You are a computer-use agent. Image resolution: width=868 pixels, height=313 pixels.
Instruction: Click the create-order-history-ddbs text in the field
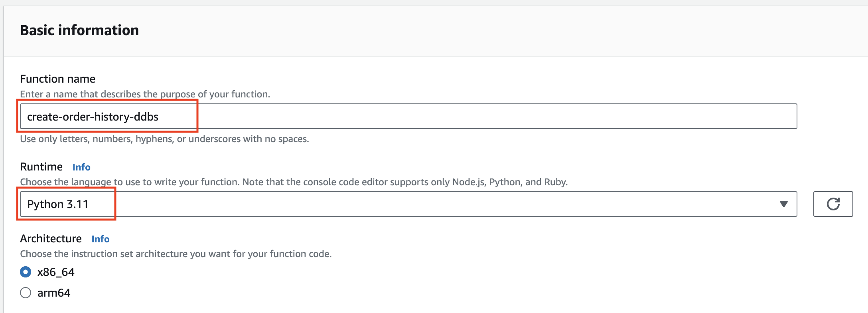pos(93,117)
